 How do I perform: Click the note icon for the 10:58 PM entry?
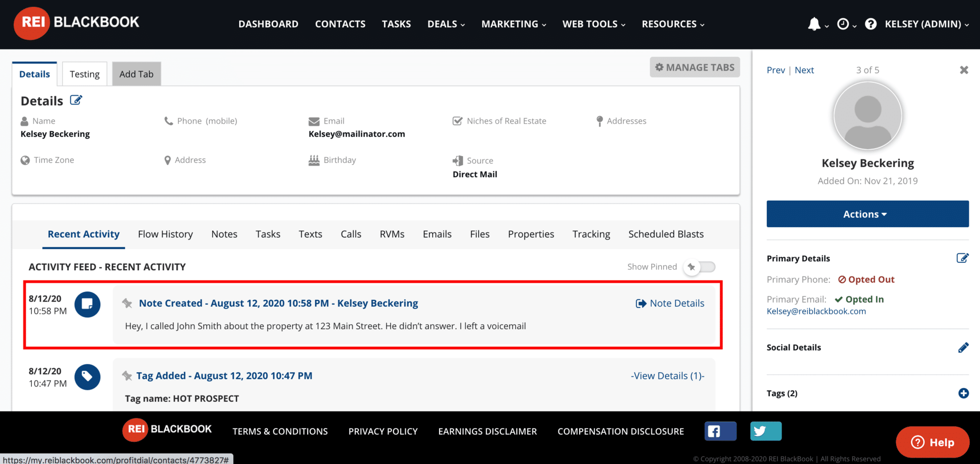[87, 304]
